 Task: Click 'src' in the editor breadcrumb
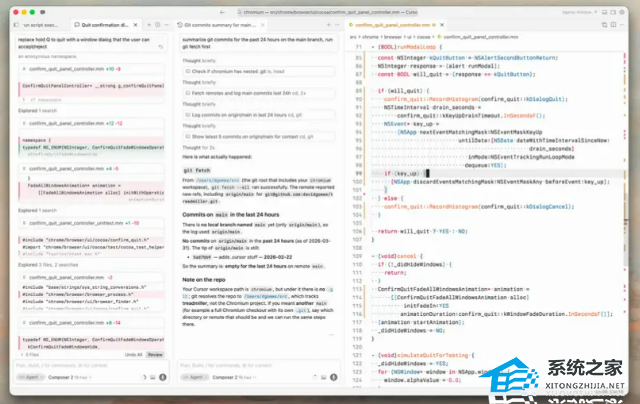(x=353, y=37)
